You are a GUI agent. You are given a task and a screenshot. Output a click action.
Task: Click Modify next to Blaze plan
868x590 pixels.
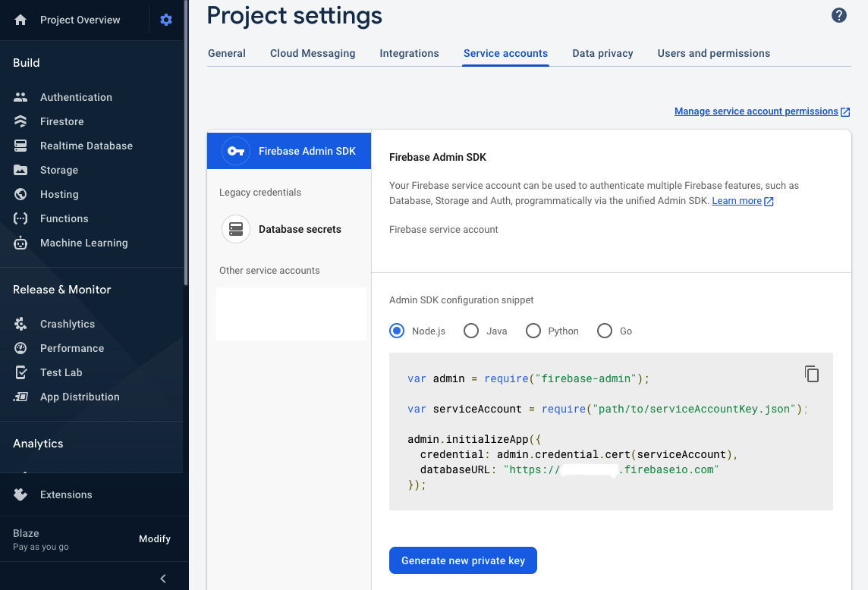[x=155, y=538]
